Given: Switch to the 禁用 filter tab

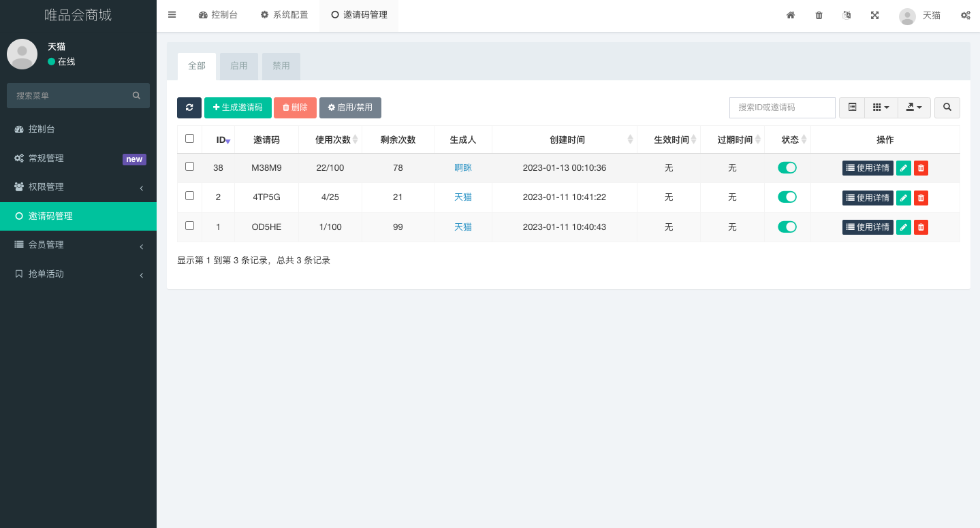Looking at the screenshot, I should tap(281, 66).
